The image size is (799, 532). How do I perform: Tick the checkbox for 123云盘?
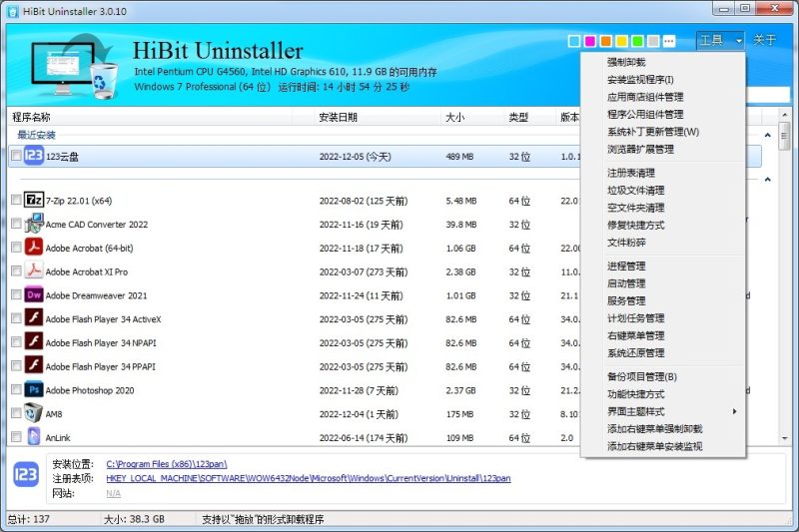(x=16, y=156)
